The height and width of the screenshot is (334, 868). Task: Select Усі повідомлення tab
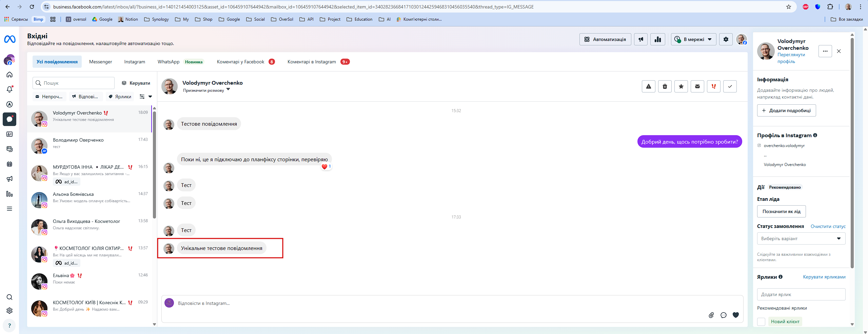[x=57, y=62]
